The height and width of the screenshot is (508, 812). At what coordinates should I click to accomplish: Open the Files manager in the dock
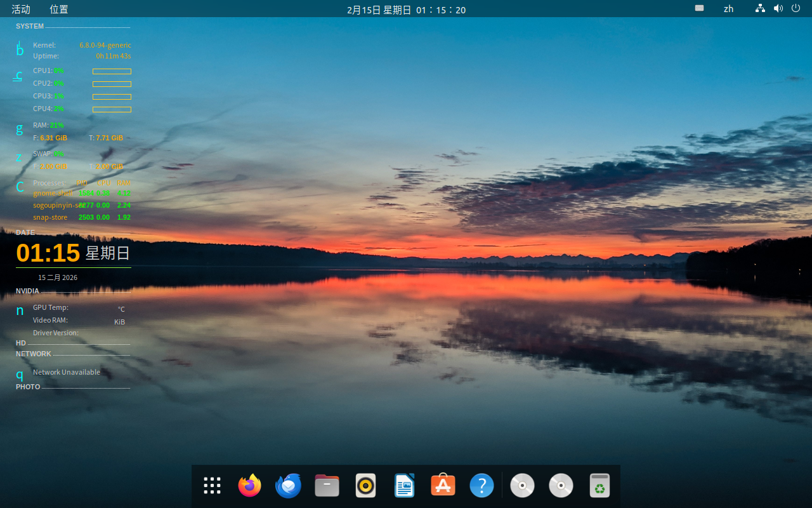[327, 486]
